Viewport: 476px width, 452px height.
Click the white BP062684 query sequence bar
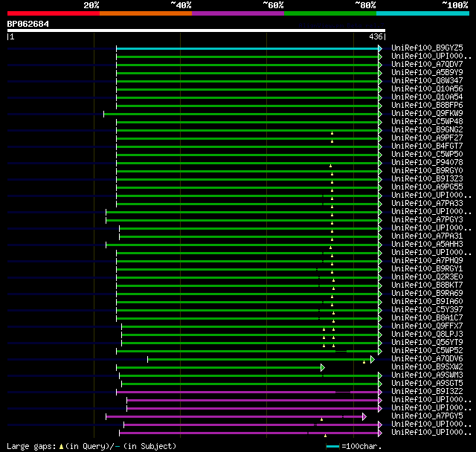(196, 30)
